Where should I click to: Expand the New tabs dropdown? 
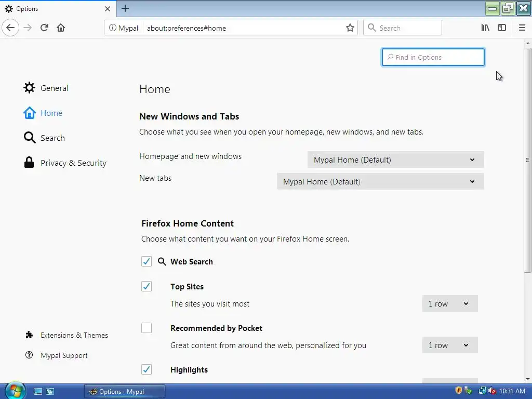pos(380,181)
